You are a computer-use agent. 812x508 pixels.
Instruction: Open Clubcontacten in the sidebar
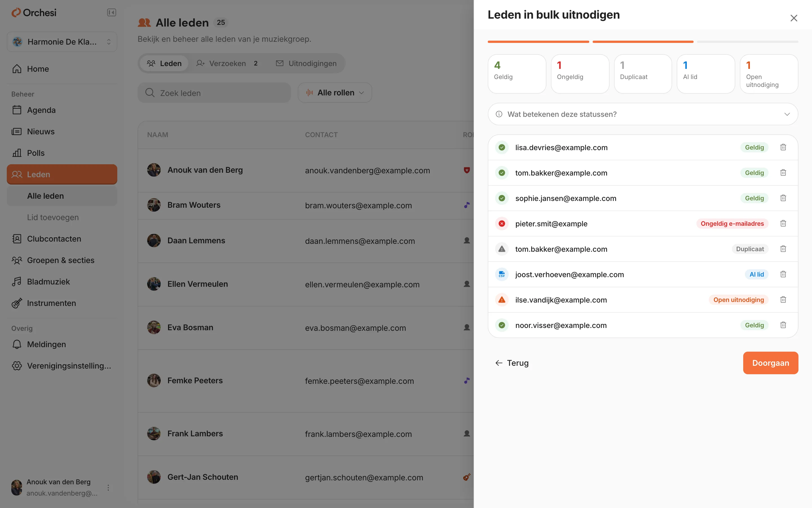[x=62, y=239]
